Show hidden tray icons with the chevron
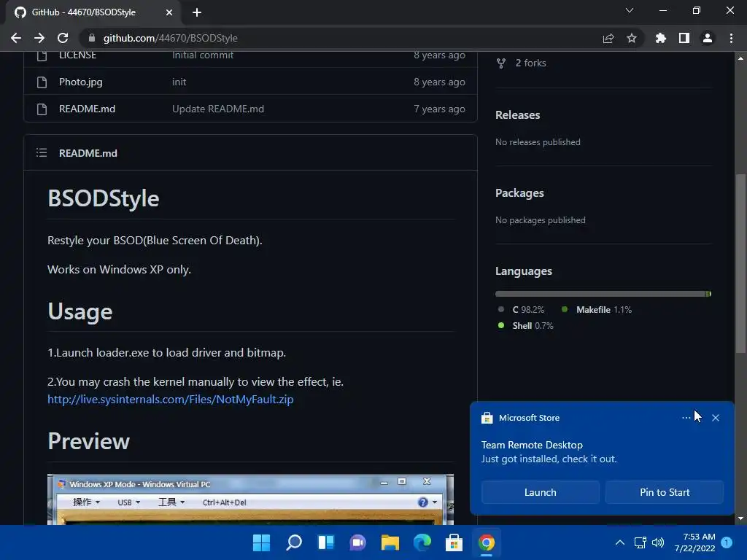 coord(620,542)
